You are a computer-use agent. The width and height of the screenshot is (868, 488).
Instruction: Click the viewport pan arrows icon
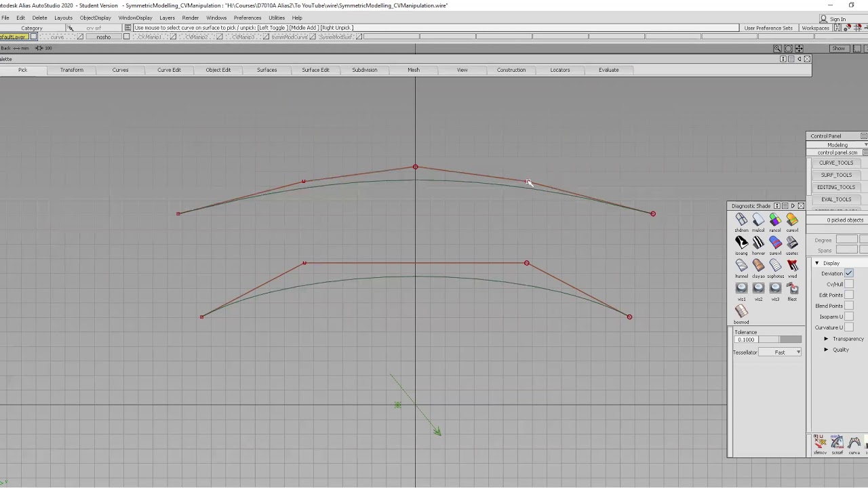799,49
